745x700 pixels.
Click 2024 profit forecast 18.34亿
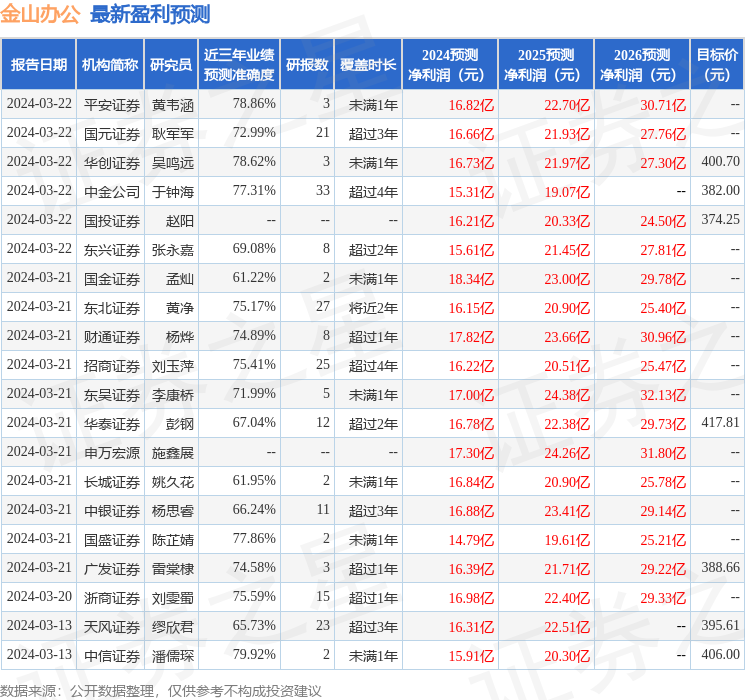click(471, 279)
